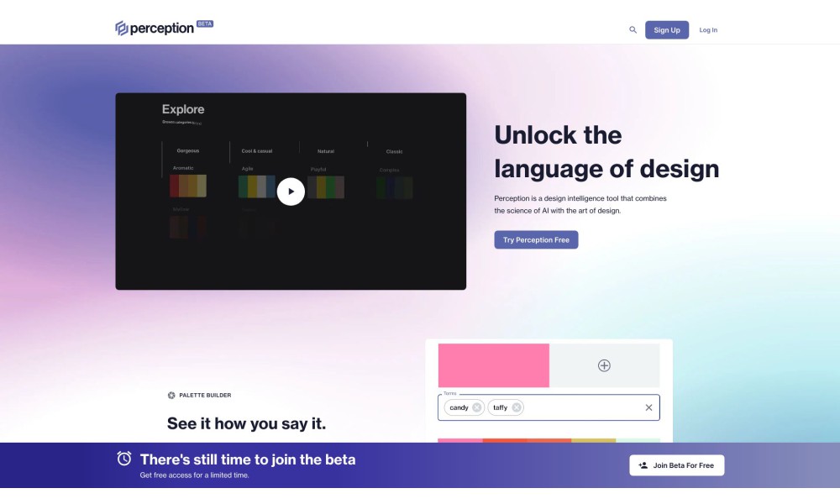Click the "Unlock the language of design" headline
The width and height of the screenshot is (840, 504).
pyautogui.click(x=606, y=151)
